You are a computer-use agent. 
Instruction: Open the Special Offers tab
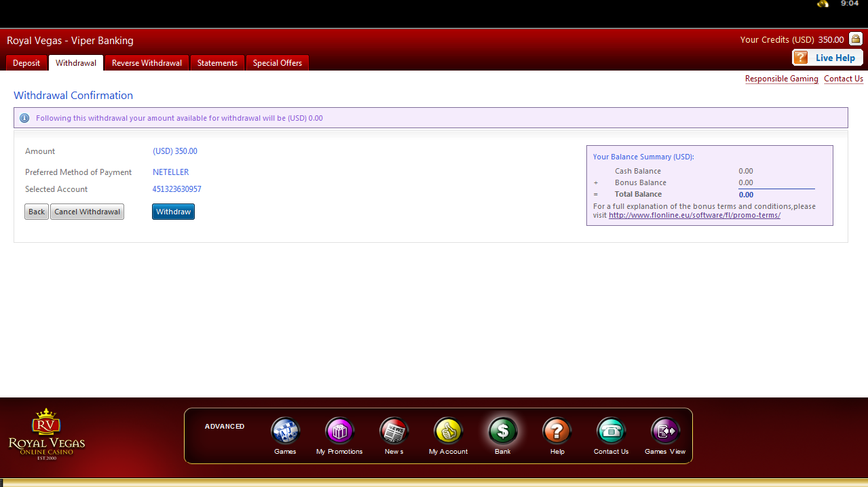pos(278,63)
